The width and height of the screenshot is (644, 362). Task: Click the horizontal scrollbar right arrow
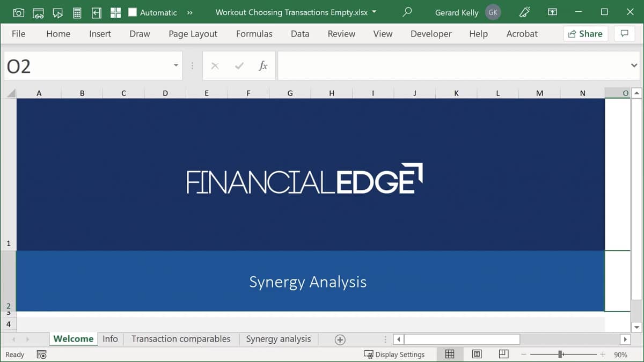pyautogui.click(x=625, y=339)
